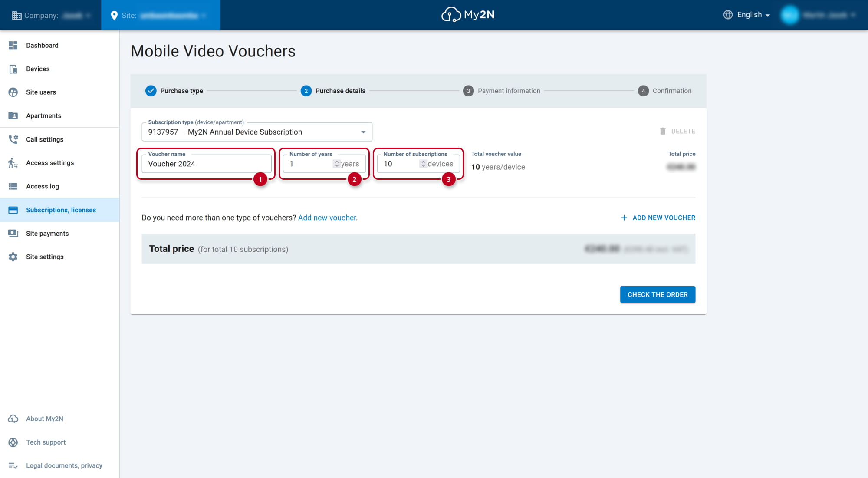Click the Site settings gear icon

(13, 257)
